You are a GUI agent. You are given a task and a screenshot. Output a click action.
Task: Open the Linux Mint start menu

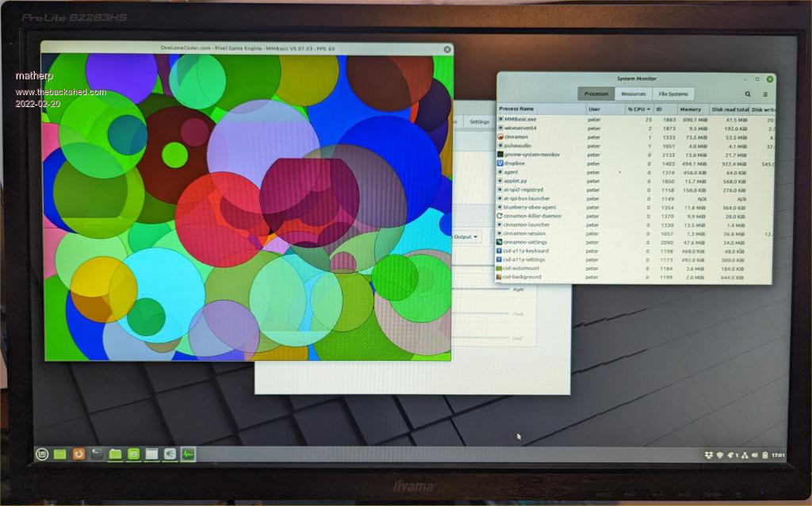pos(42,454)
